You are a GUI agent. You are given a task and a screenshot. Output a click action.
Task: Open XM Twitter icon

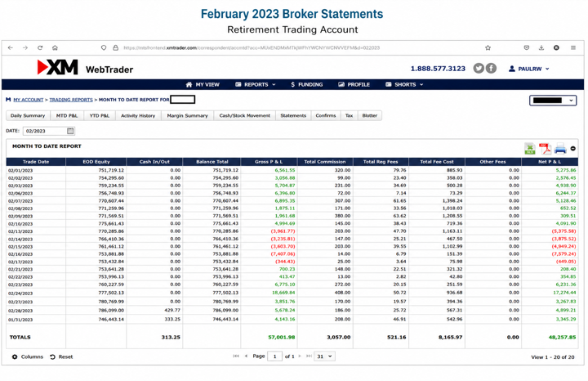point(478,68)
